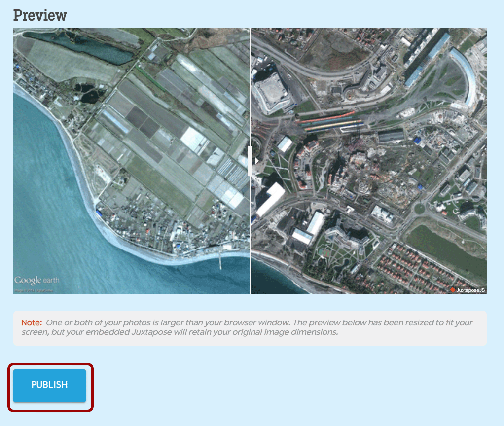Click the red JuxtaposeJS logo icon
Screen dimensions: 504x426
click(x=452, y=290)
